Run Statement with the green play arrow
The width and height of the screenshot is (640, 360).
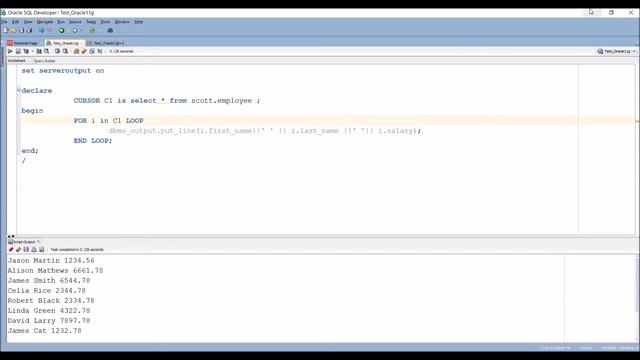point(10,51)
